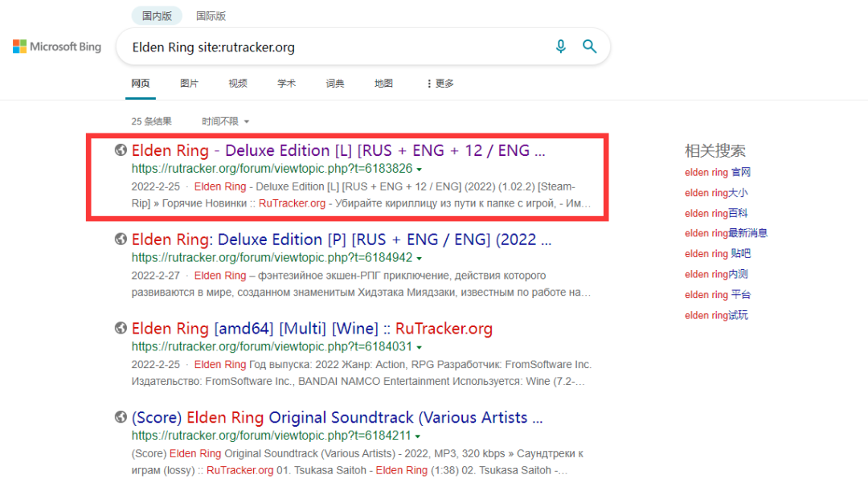868x483 pixels.
Task: Expand URL arrow for viewtopic t=6183826
Action: (420, 170)
